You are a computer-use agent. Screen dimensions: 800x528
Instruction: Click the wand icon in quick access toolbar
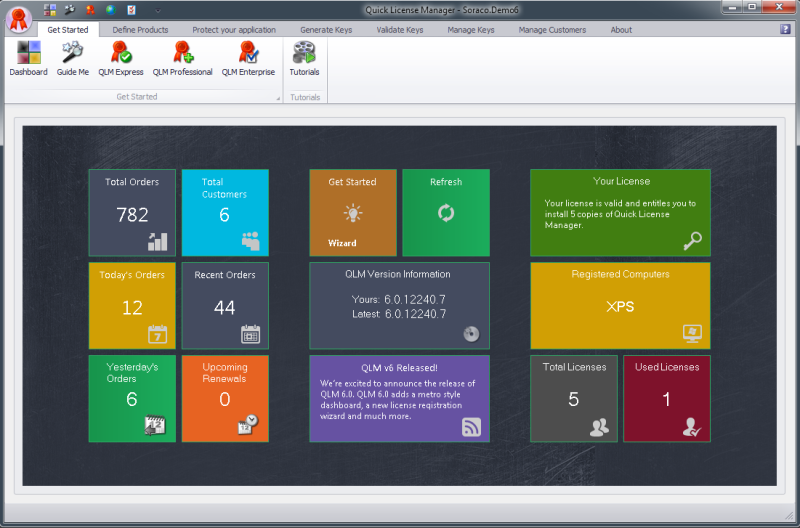tap(70, 10)
